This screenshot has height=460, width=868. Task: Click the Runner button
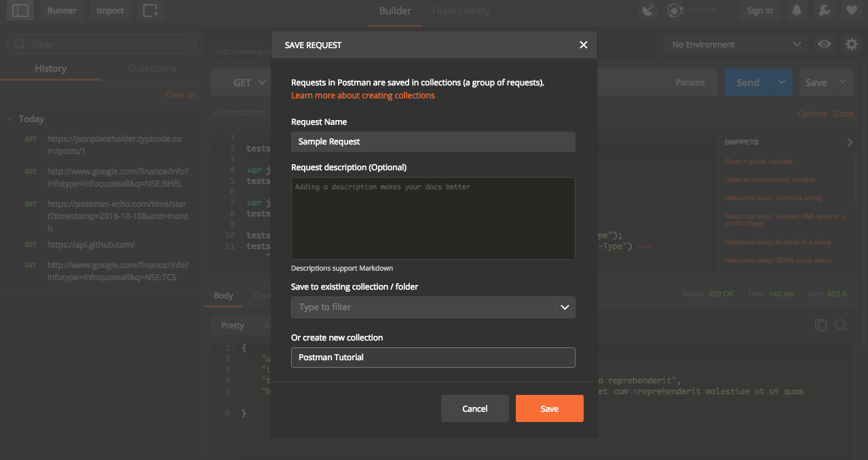click(x=62, y=10)
